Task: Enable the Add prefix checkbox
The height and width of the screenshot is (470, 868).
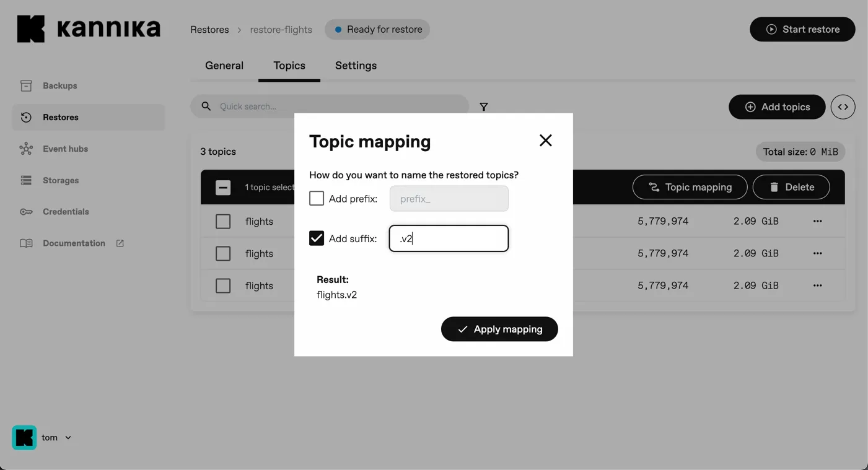Action: click(x=317, y=198)
